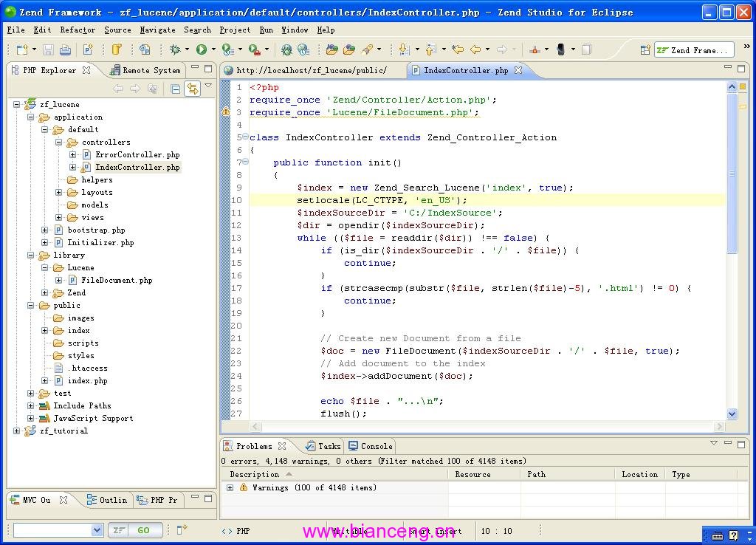Open the Problems view menu triangle

point(714,443)
